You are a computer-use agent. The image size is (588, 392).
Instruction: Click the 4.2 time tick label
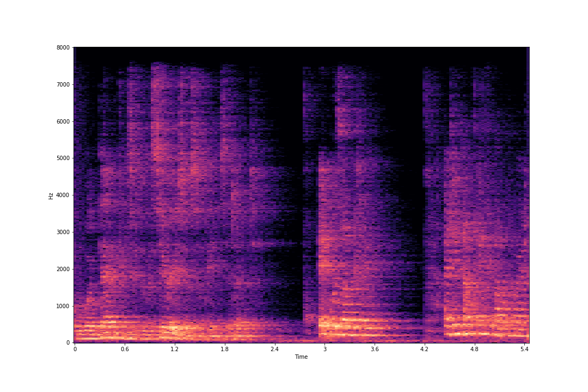[x=424, y=350]
